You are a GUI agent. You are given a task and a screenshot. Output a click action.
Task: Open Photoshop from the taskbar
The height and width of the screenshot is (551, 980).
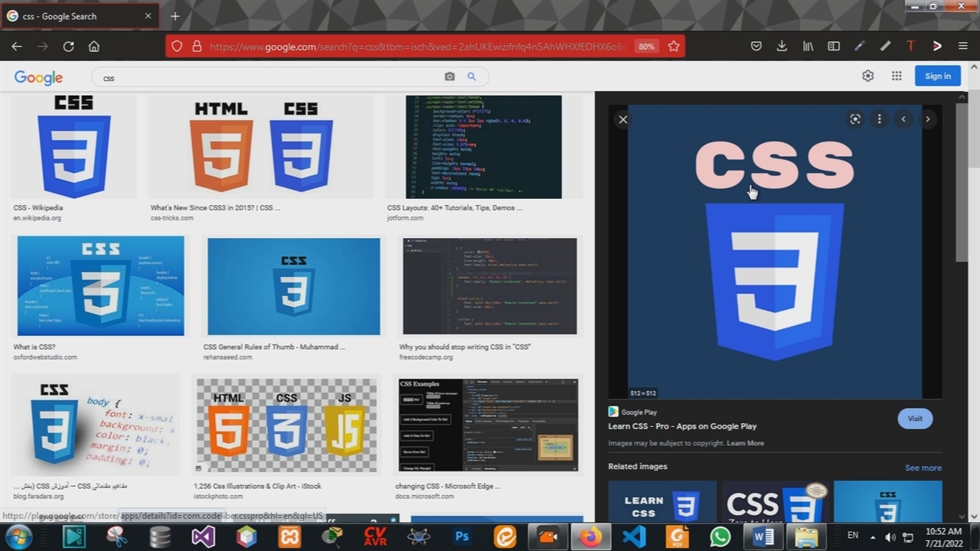[462, 536]
